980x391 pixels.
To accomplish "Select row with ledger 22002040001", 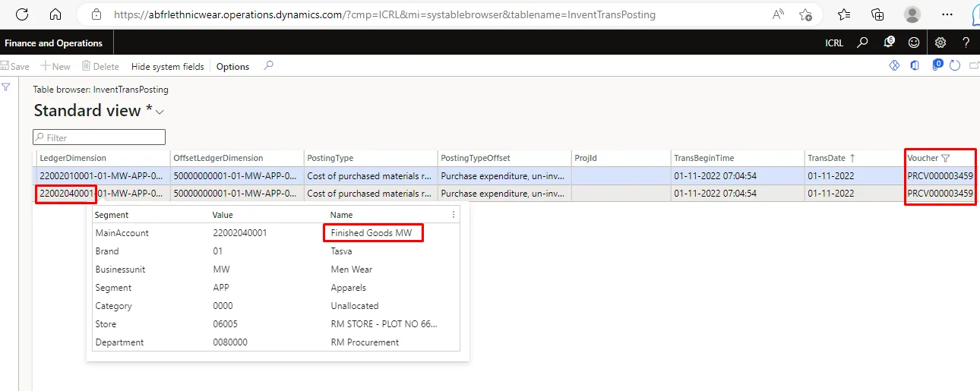I will coord(505,193).
